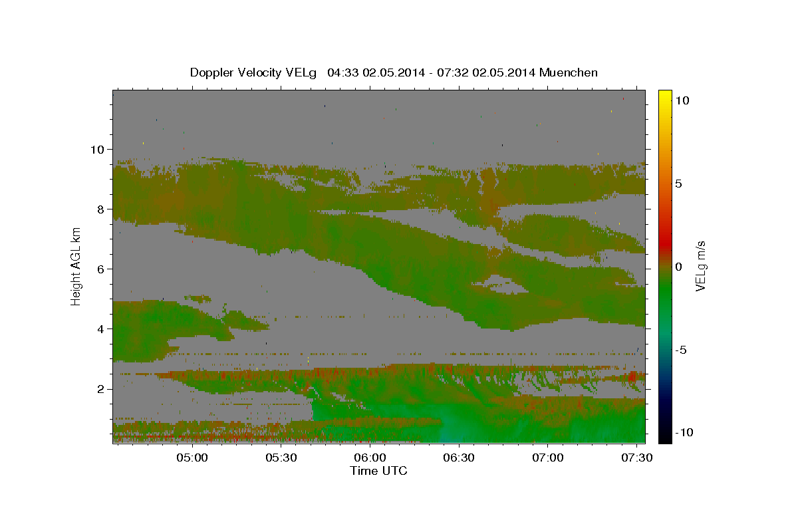Click the 'Muenchen' location in title
The width and height of the screenshot is (798, 532).
(569, 72)
